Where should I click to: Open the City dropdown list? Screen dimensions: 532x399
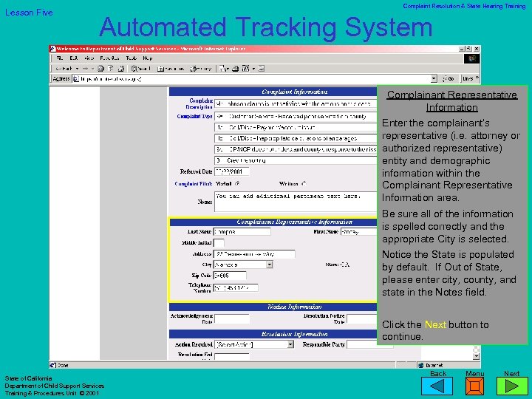click(x=270, y=265)
